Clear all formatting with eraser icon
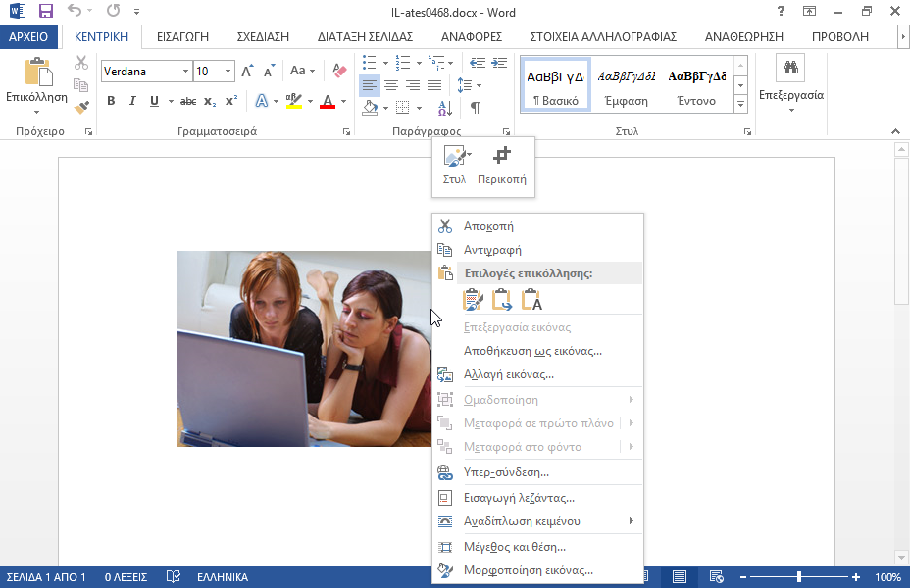This screenshot has height=588, width=910. click(339, 71)
